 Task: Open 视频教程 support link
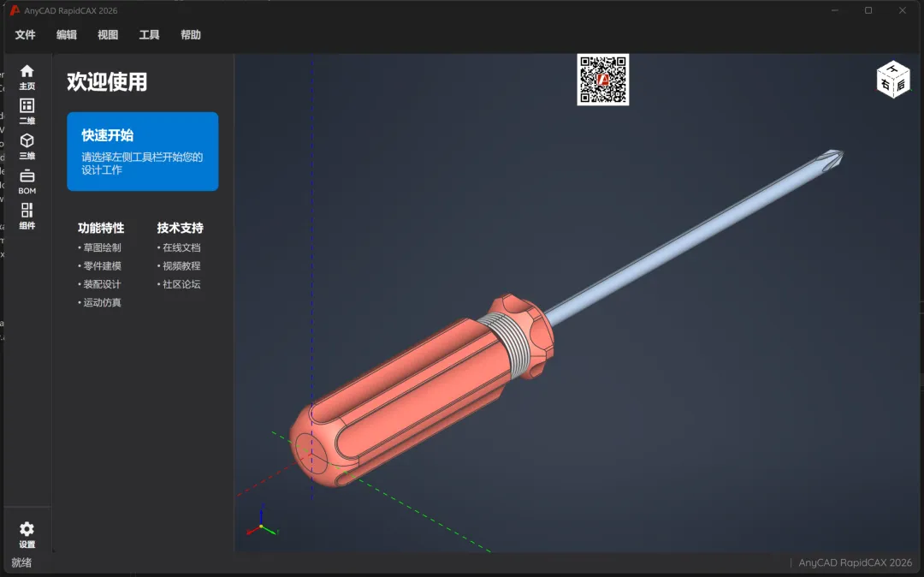[x=179, y=265]
